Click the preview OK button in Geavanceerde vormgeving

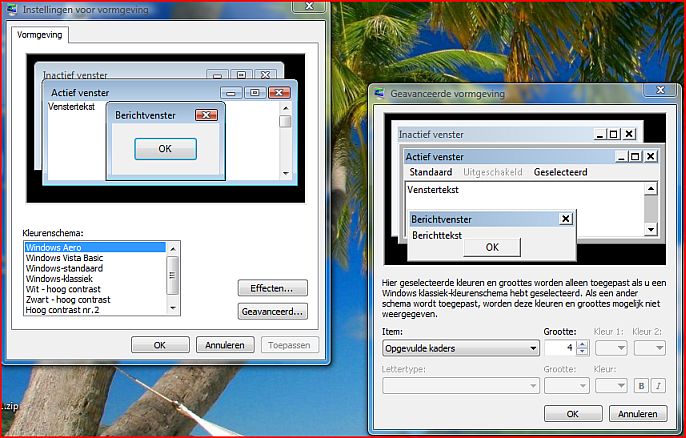pos(492,247)
